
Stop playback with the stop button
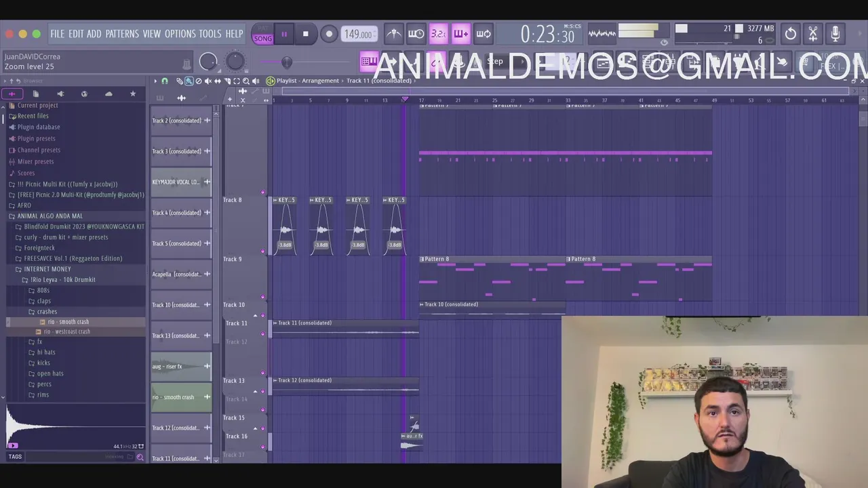306,34
